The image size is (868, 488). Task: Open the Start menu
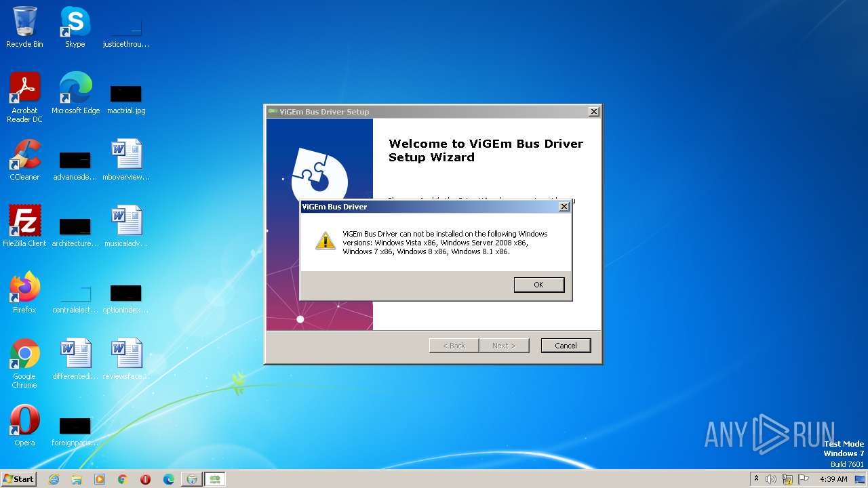point(18,479)
